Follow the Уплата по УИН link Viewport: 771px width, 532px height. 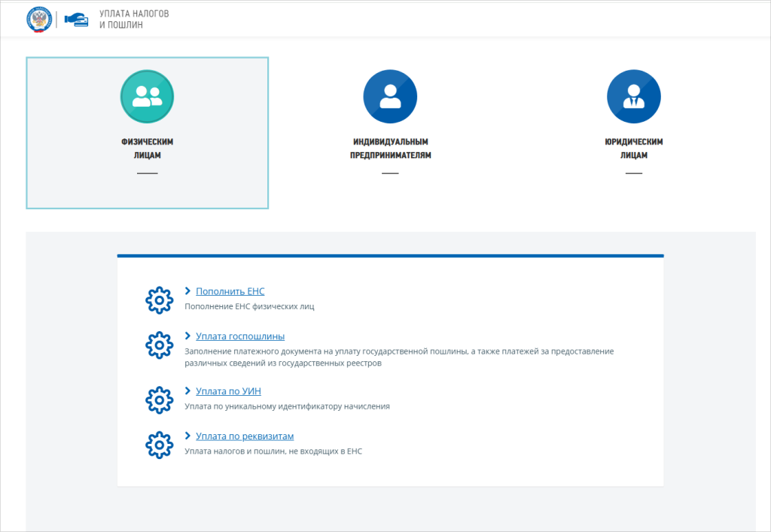[x=228, y=391]
